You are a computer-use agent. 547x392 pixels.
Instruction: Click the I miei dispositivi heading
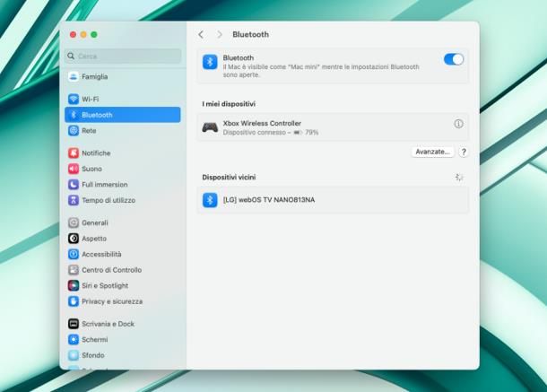tap(229, 104)
